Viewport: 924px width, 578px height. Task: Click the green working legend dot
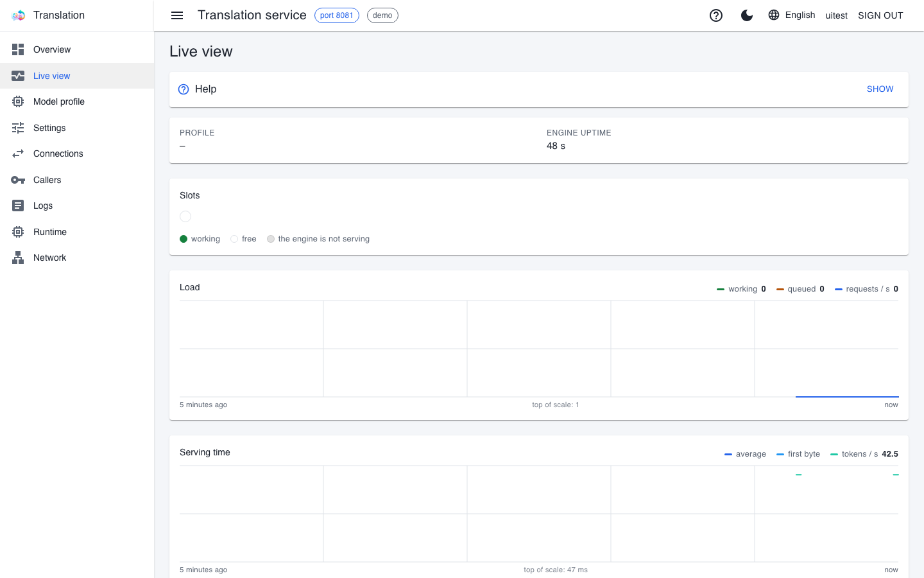(184, 239)
